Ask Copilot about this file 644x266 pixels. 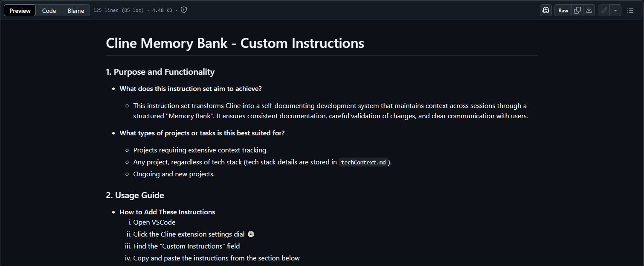click(546, 11)
